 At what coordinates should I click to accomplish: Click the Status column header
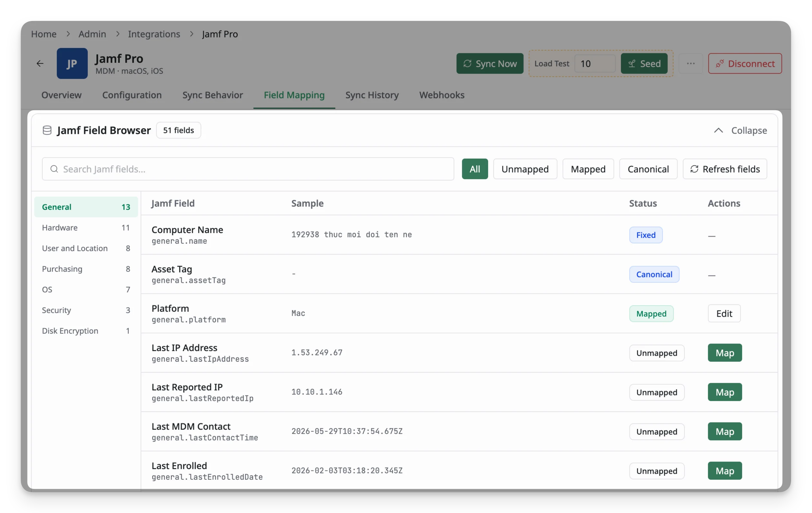pos(643,203)
